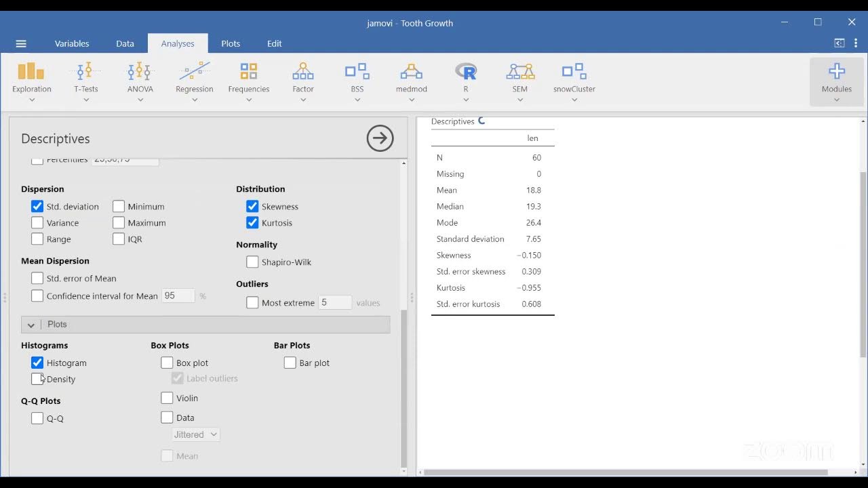Open the hamburger main menu

click(21, 43)
